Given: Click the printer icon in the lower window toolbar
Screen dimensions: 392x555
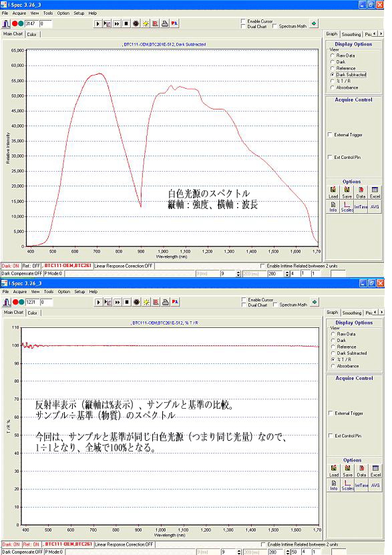Looking at the screenshot, I should point(165,303).
